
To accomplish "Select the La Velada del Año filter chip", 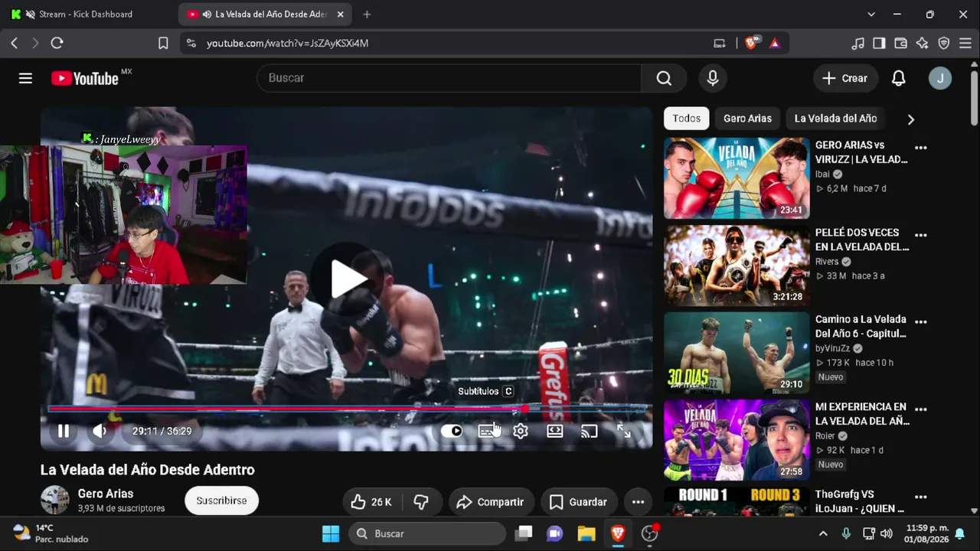I will (835, 119).
